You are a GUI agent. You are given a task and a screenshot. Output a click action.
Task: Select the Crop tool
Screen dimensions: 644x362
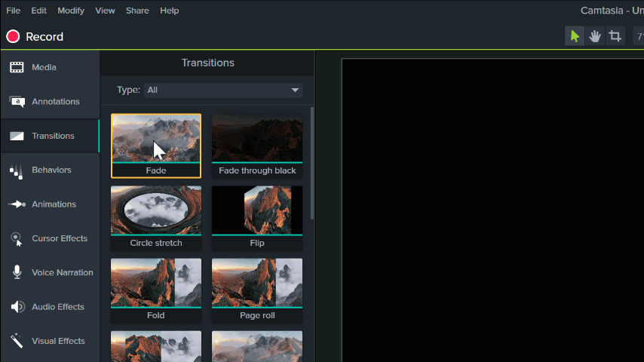(x=615, y=36)
